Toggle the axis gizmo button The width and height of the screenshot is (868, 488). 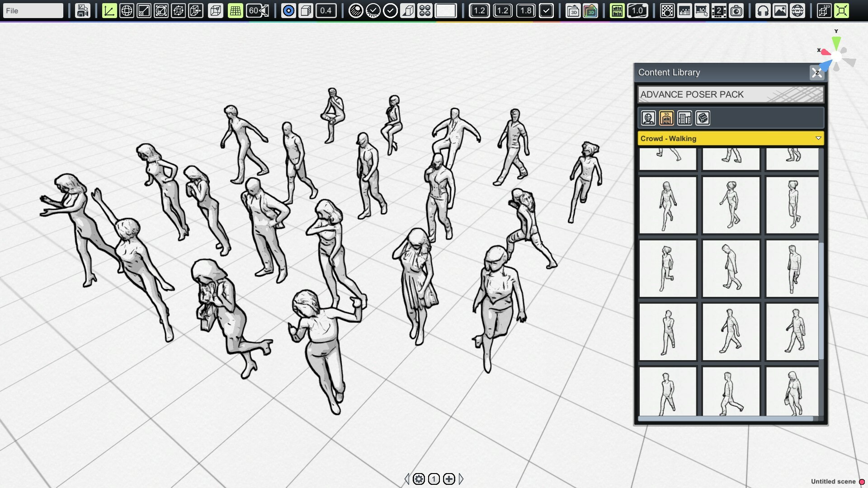[109, 10]
